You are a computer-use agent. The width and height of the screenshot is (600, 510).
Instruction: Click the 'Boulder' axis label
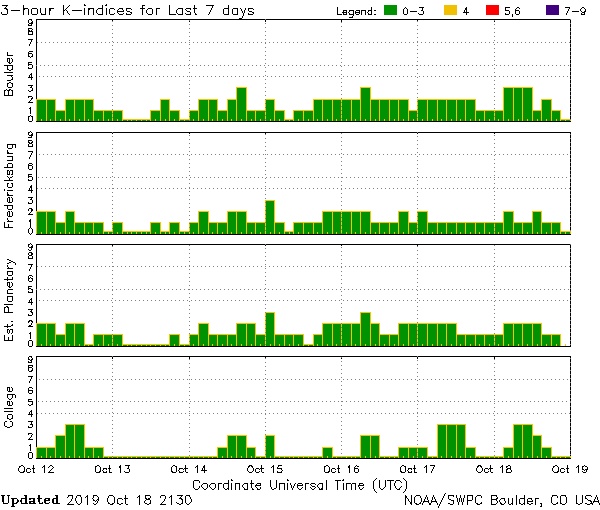[x=8, y=74]
